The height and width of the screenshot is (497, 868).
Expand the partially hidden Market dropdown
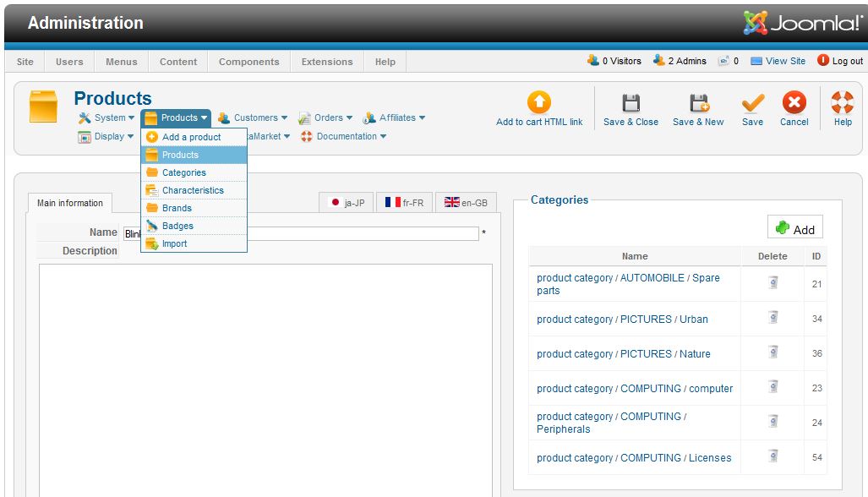270,136
